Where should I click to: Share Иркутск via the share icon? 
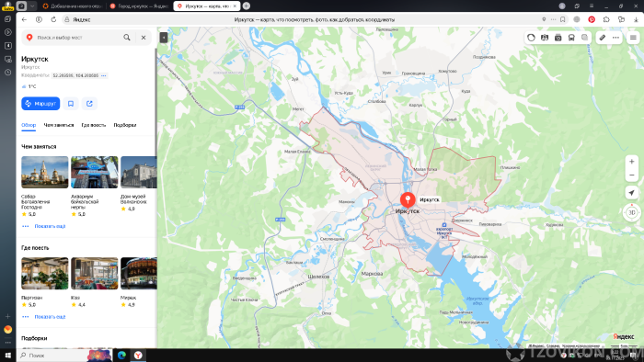[89, 104]
